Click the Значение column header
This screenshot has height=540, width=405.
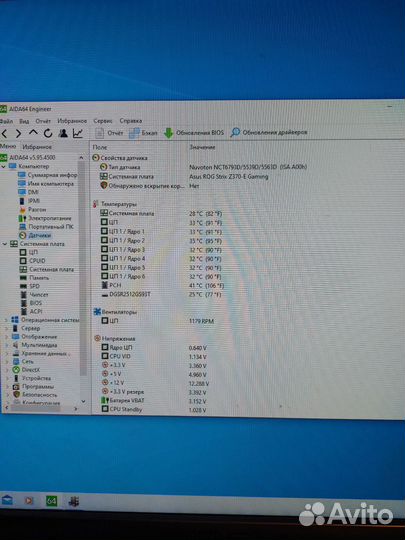[202, 147]
